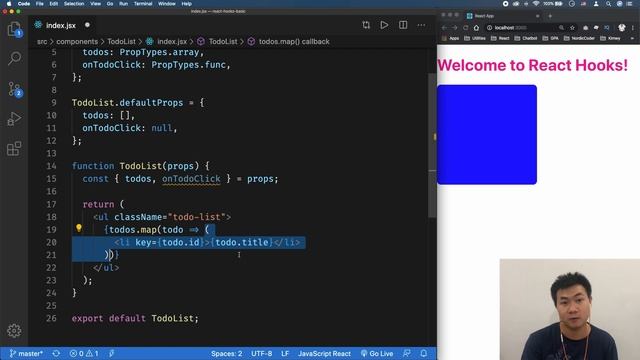The width and height of the screenshot is (640, 360).
Task: Open the Selection menu
Action: pos(74,4)
